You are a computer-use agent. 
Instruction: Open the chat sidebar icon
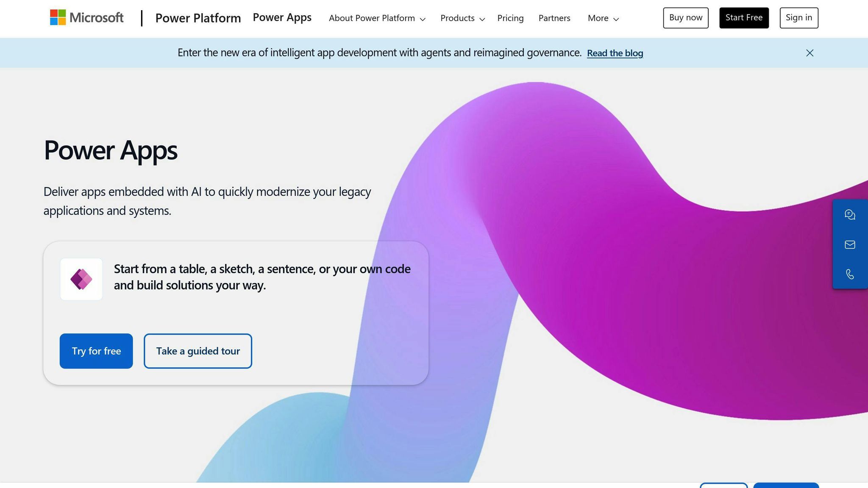850,215
